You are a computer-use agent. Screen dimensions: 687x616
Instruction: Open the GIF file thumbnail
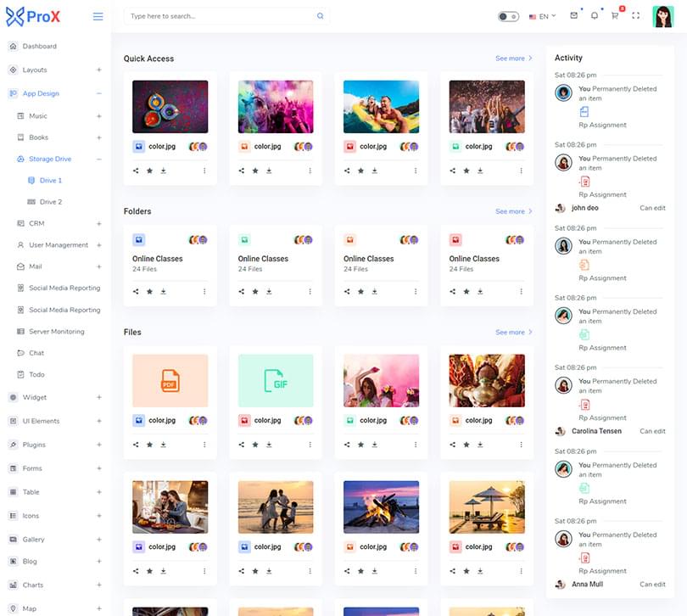coord(276,380)
